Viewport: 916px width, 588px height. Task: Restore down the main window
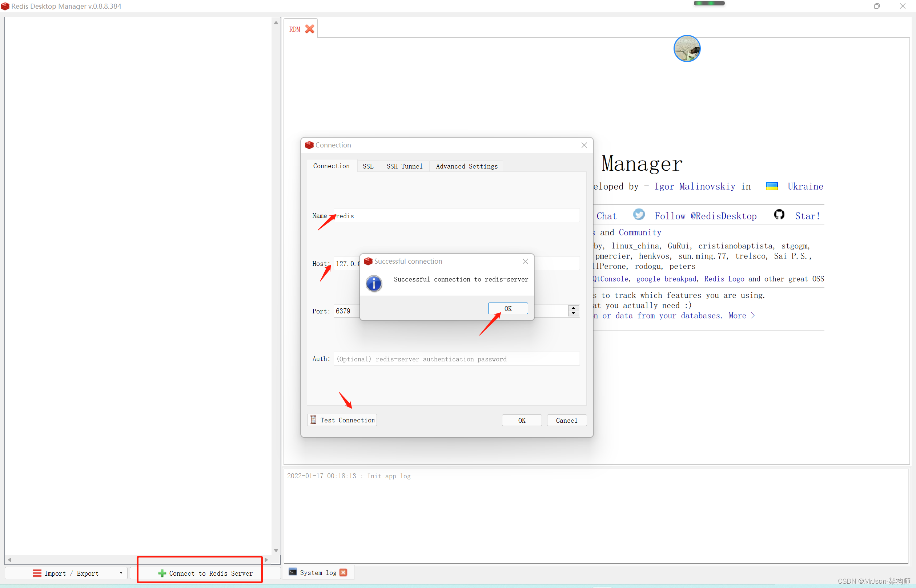[x=877, y=6]
